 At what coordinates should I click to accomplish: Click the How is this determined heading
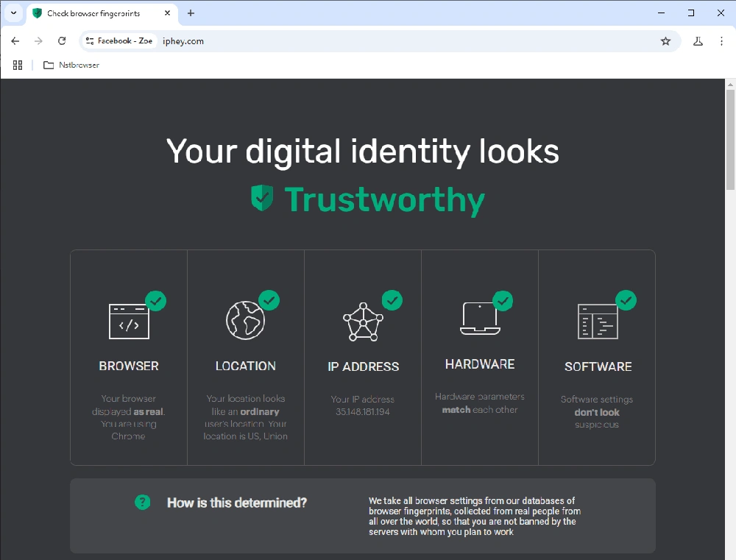click(x=236, y=503)
